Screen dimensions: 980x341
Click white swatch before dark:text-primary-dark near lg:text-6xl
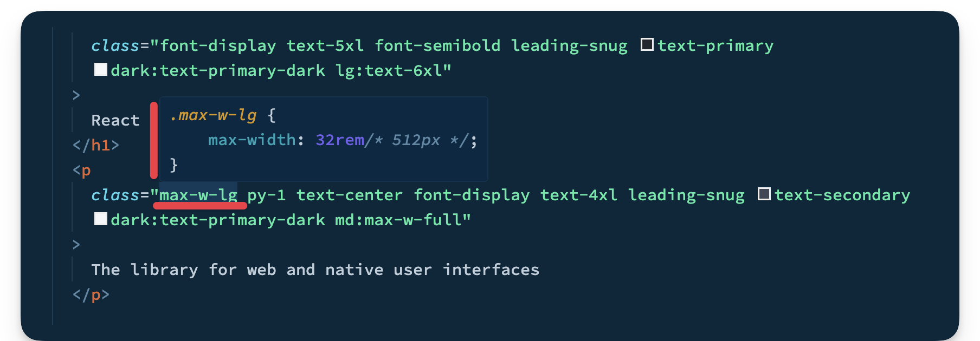100,69
